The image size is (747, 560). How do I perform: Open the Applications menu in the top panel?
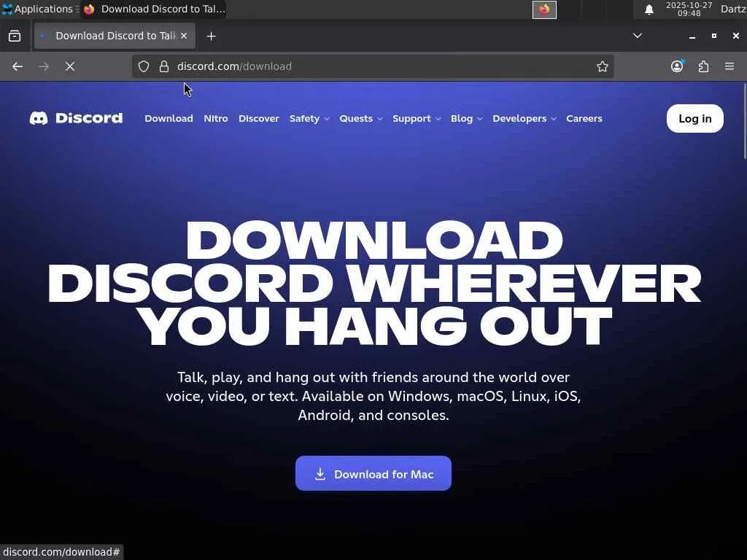pyautogui.click(x=40, y=9)
